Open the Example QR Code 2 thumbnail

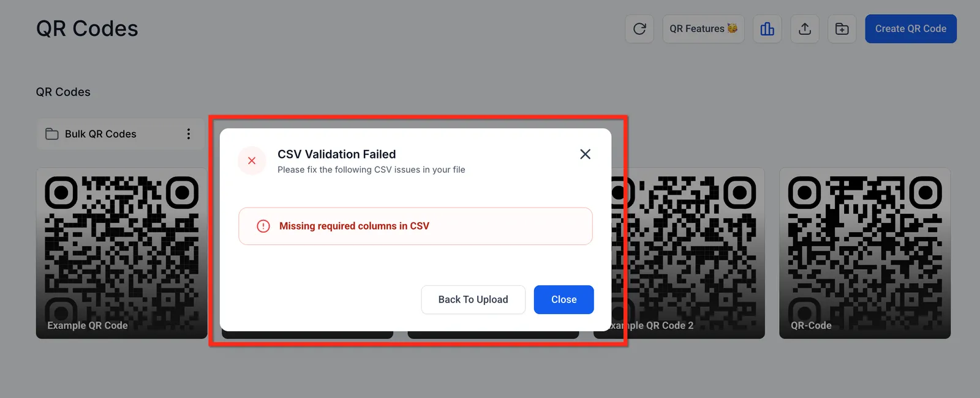click(688, 253)
